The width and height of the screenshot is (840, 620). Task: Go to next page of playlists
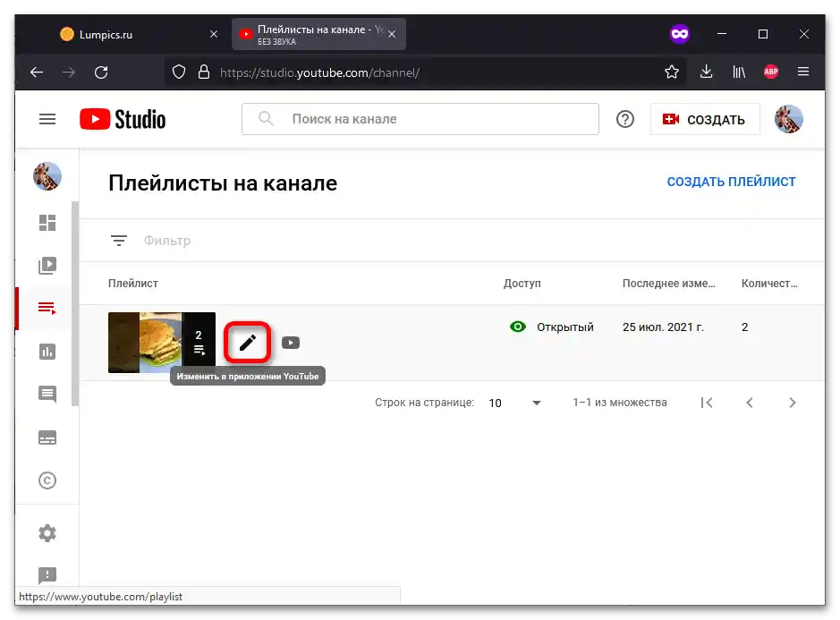[793, 403]
